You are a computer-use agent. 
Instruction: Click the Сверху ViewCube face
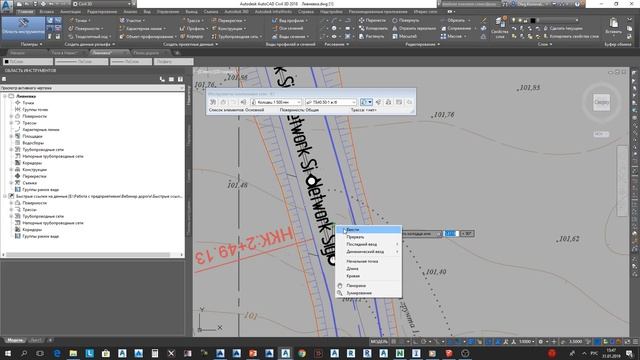(x=601, y=102)
